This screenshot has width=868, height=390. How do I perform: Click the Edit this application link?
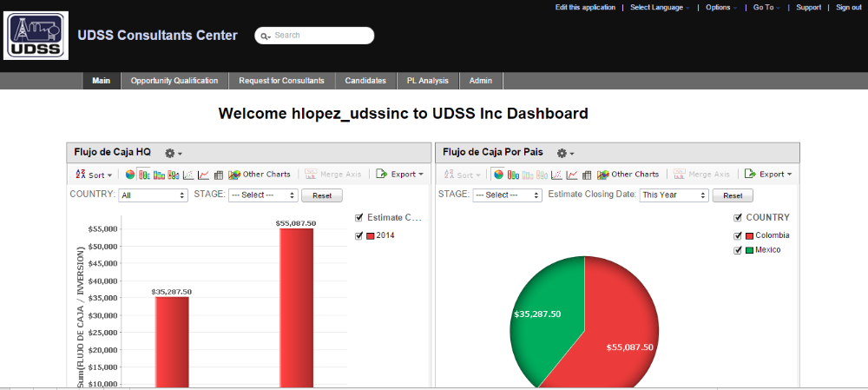pyautogui.click(x=585, y=8)
